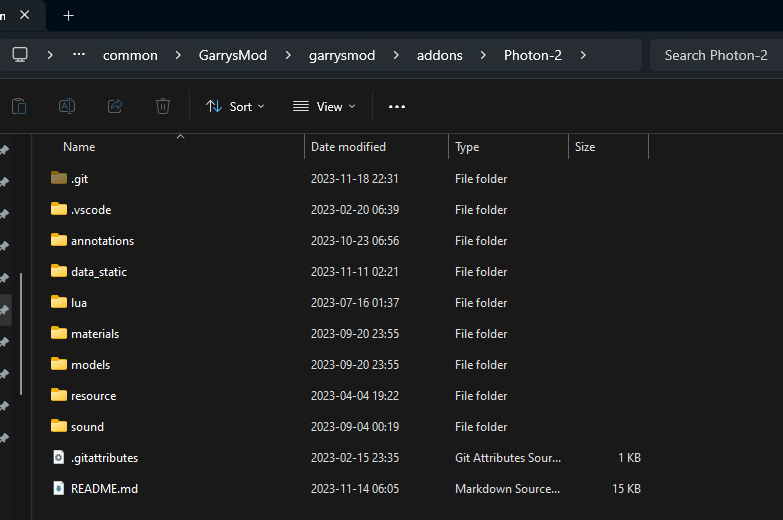Open the View dropdown
Screen dimensions: 783x520
click(x=324, y=106)
